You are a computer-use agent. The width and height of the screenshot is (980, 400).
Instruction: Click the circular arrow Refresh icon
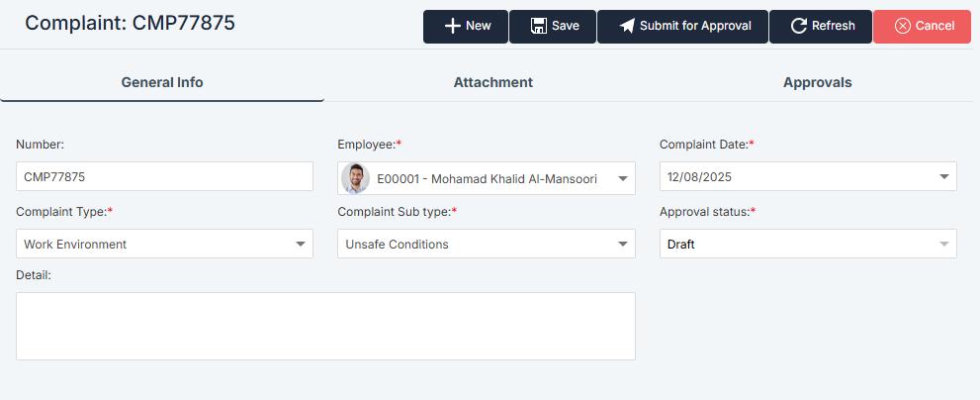[x=799, y=26]
